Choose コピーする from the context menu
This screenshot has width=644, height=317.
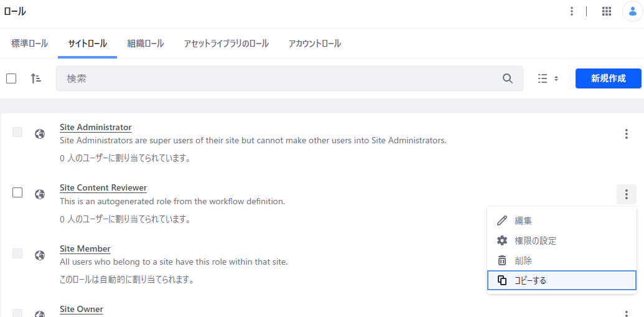pos(561,280)
